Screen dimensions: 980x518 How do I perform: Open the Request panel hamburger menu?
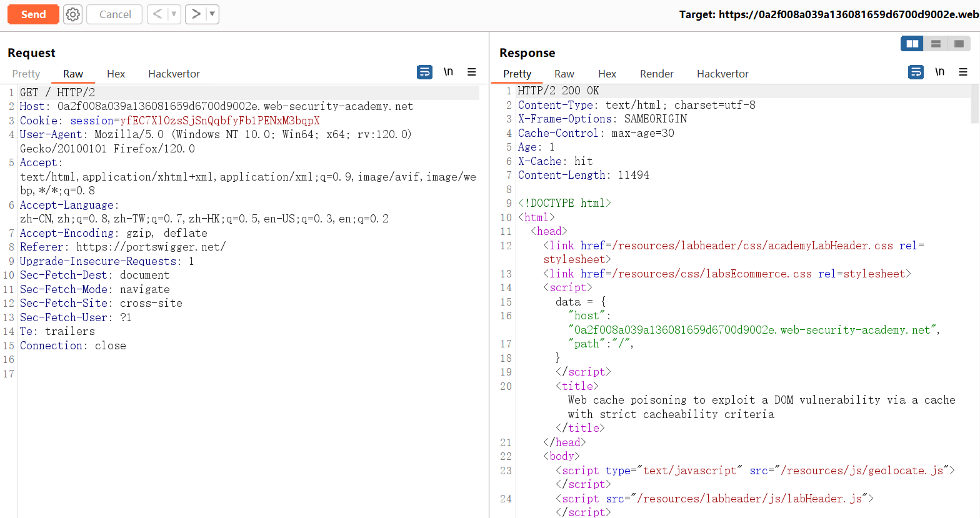(472, 72)
